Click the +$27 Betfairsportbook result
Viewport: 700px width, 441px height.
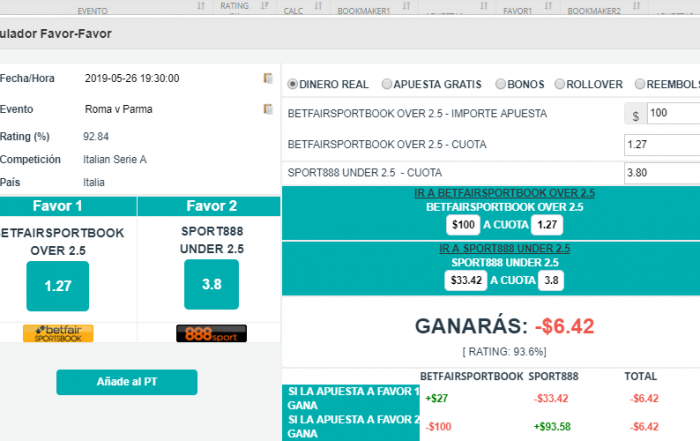(437, 398)
